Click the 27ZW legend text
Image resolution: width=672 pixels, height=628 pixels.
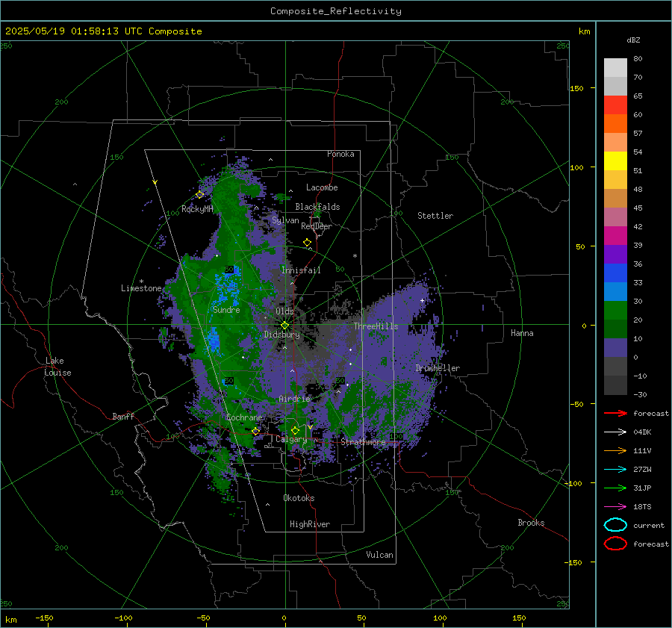click(x=642, y=470)
